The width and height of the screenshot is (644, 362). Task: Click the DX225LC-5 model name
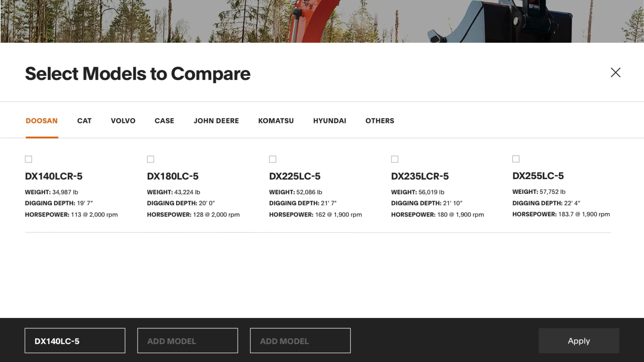click(x=295, y=176)
